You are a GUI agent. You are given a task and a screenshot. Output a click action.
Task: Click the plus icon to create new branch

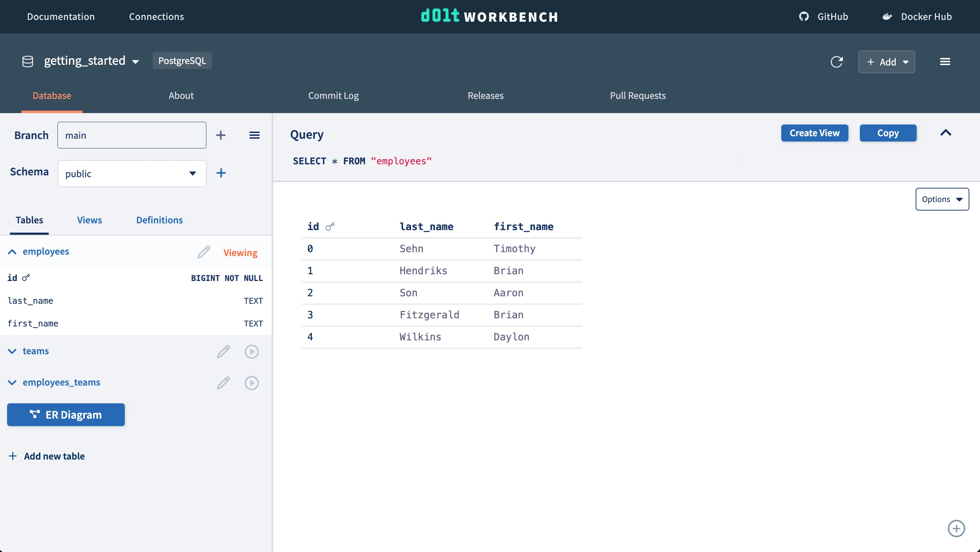(221, 135)
